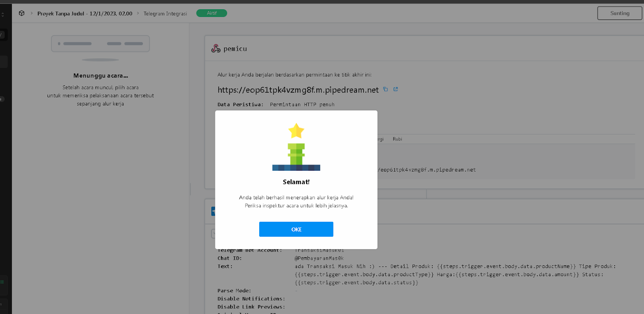Click the star and pipe illustration

click(296, 147)
